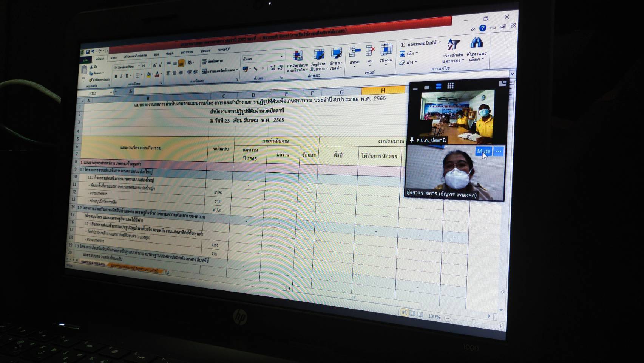Image resolution: width=644 pixels, height=363 pixels.
Task: Click the Redo arrow icon
Action: point(100,51)
